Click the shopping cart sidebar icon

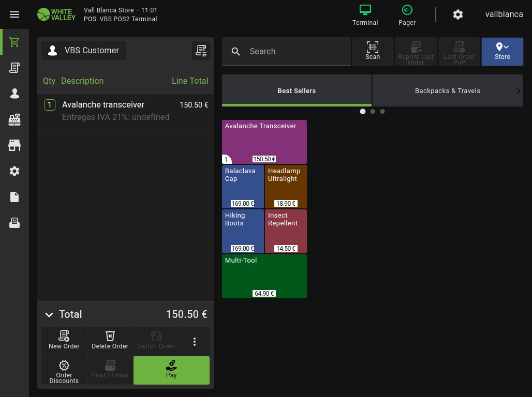14,42
